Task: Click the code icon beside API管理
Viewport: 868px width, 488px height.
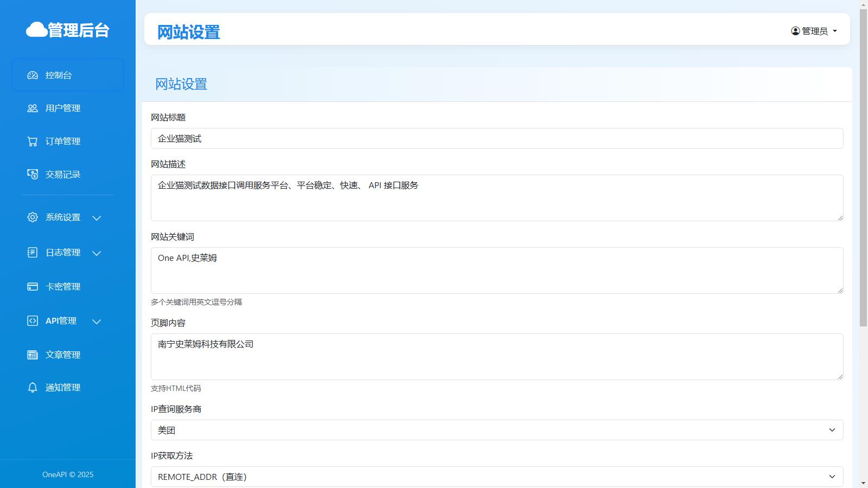Action: [x=33, y=321]
